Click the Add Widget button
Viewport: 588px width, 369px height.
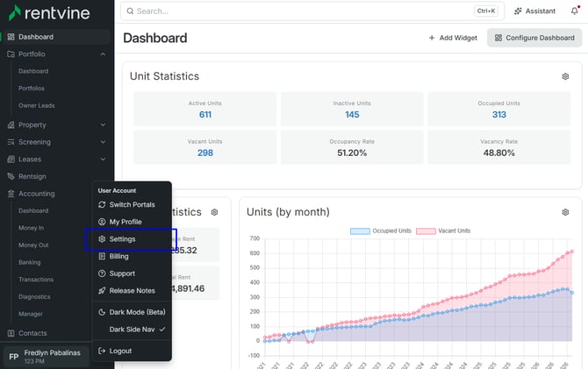tap(453, 38)
